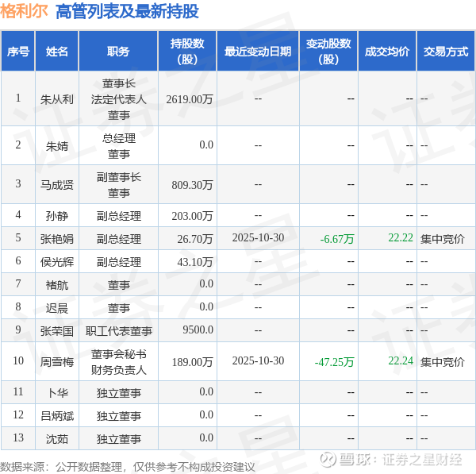Viewport: 476px width, 474px height.
Task: Select the name 迟晨
Action: [57, 308]
